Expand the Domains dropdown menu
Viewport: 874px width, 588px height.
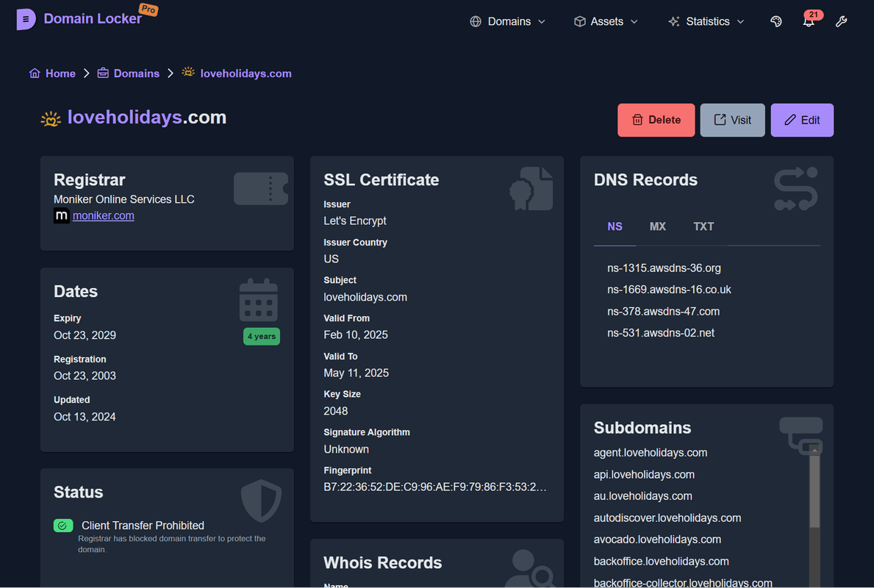[x=508, y=21]
